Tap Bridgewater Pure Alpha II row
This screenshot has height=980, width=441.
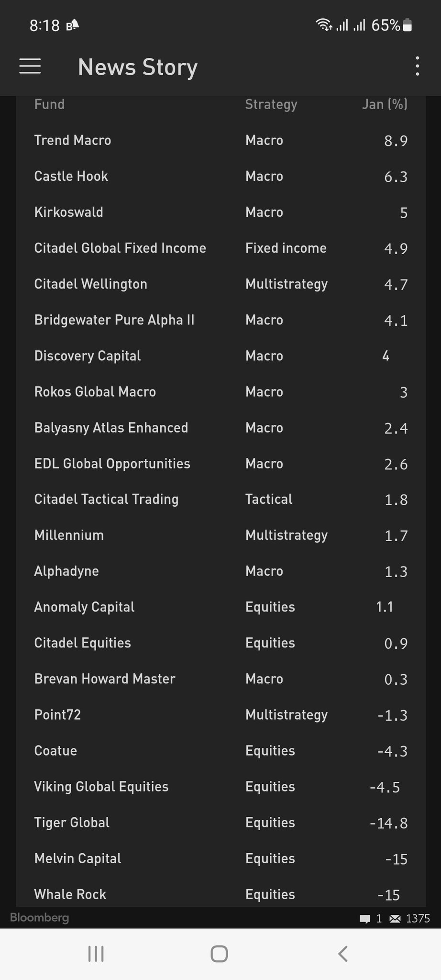click(x=220, y=320)
